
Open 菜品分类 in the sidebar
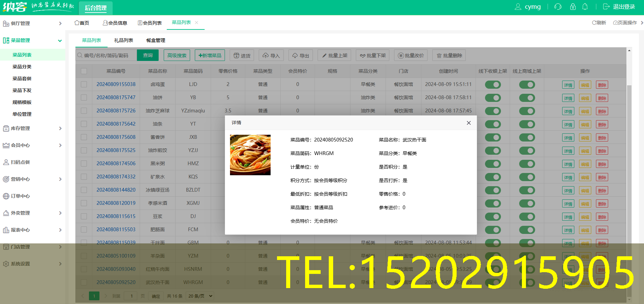(x=22, y=67)
